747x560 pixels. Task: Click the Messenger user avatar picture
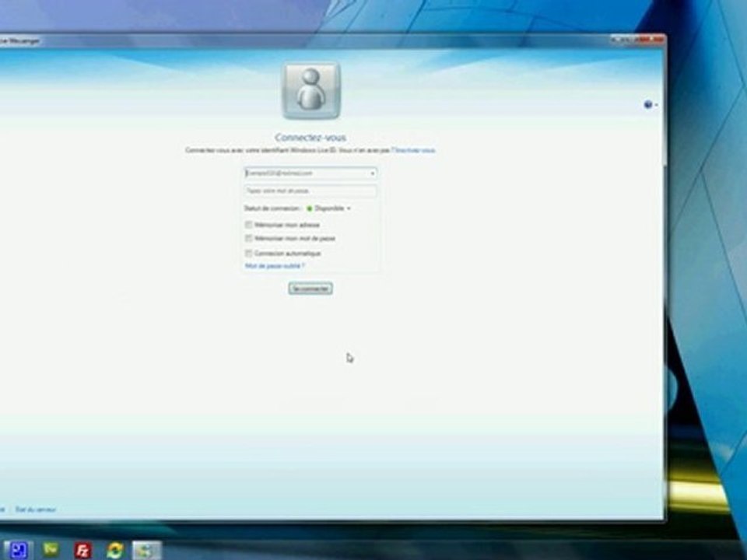point(311,90)
